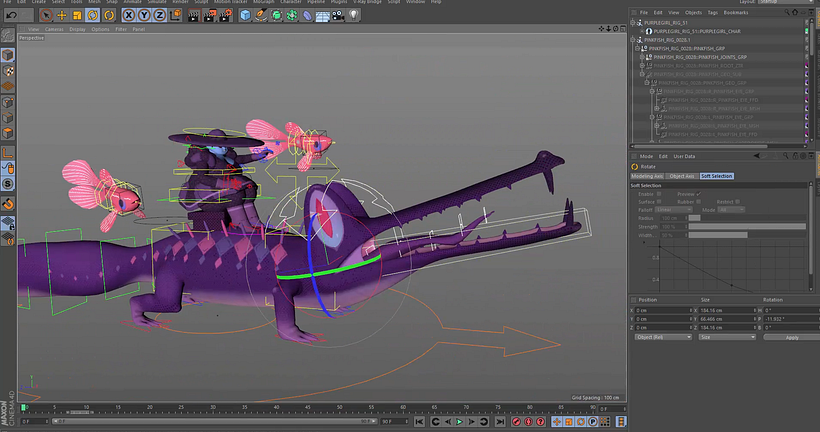820x432 pixels.
Task: Click the Undo arrow icon
Action: click(10, 16)
